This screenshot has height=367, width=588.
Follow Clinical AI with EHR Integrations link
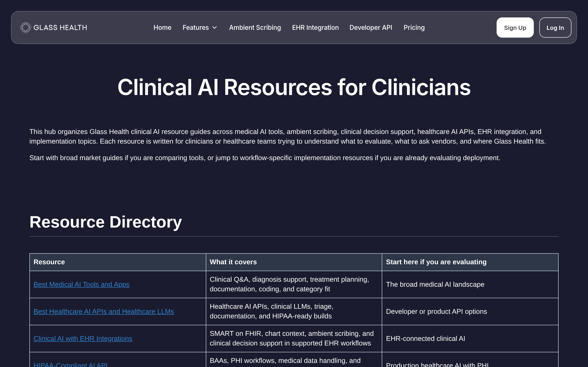pyautogui.click(x=83, y=338)
